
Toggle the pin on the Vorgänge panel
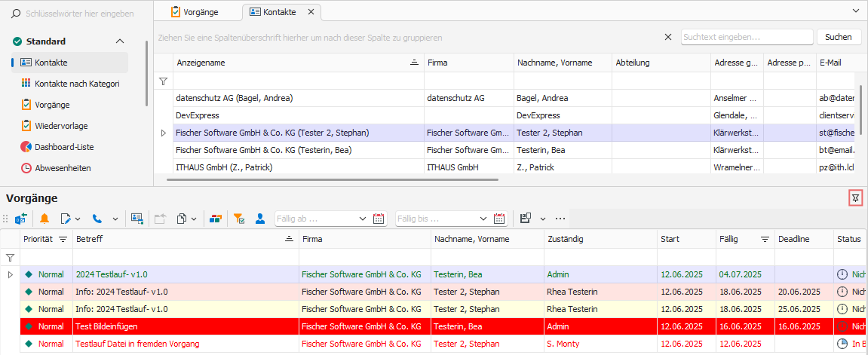(x=854, y=199)
